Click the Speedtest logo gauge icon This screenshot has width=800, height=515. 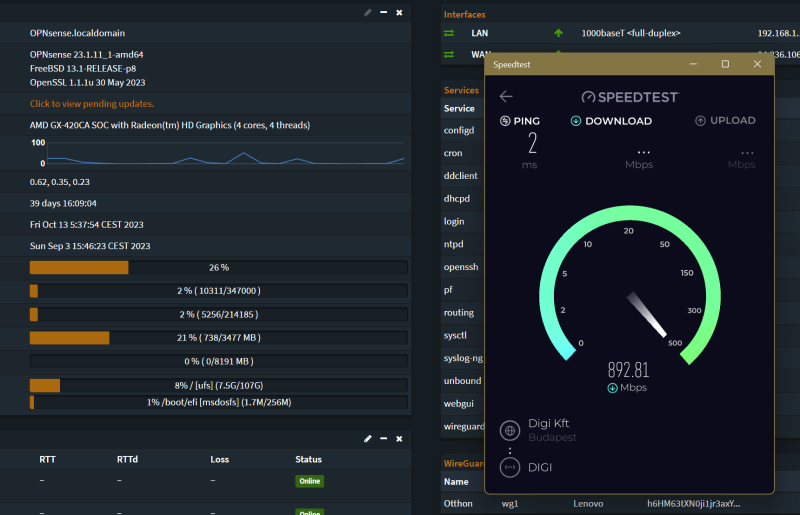[588, 97]
